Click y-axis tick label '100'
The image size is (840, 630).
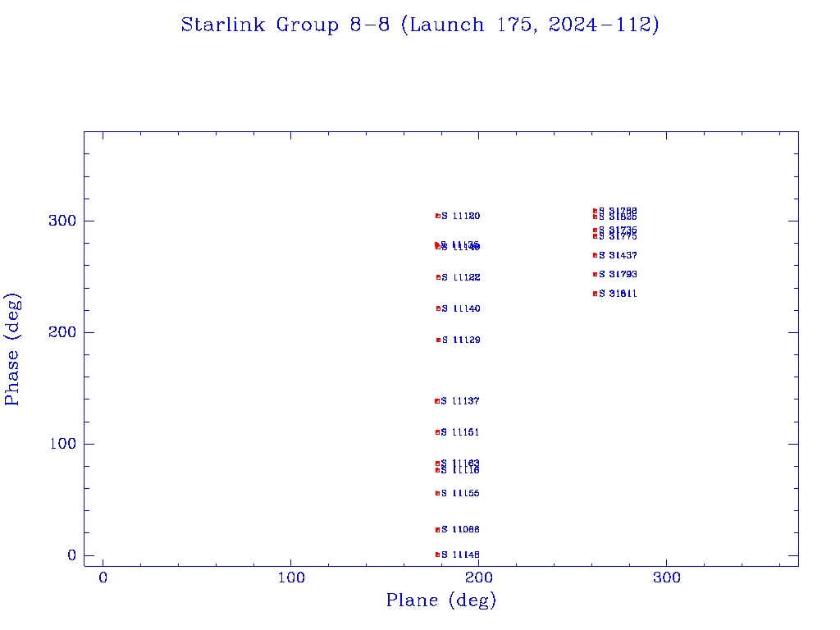pos(62,444)
